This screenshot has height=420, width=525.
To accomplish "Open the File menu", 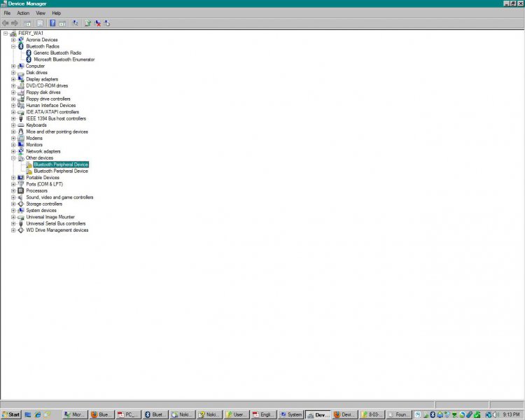I will [8, 13].
